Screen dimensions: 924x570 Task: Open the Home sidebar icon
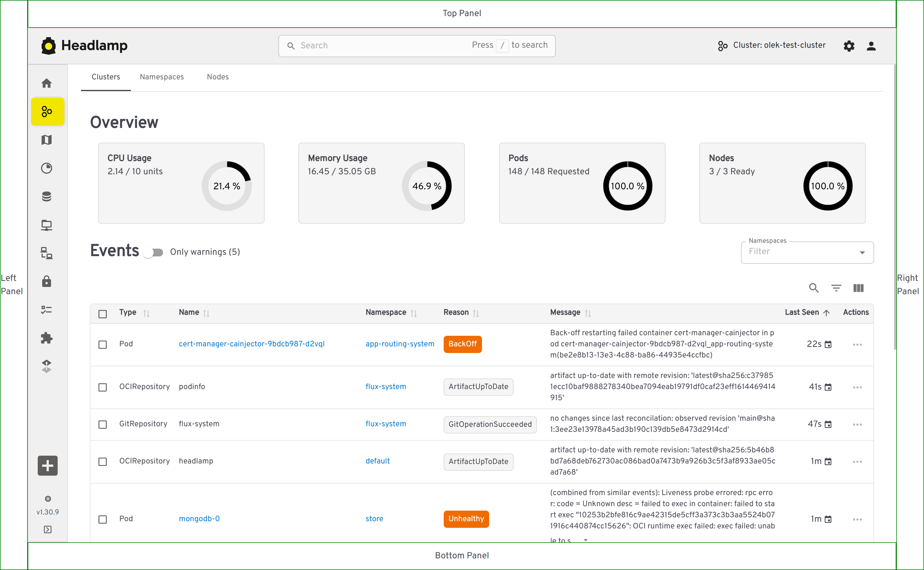pos(47,83)
